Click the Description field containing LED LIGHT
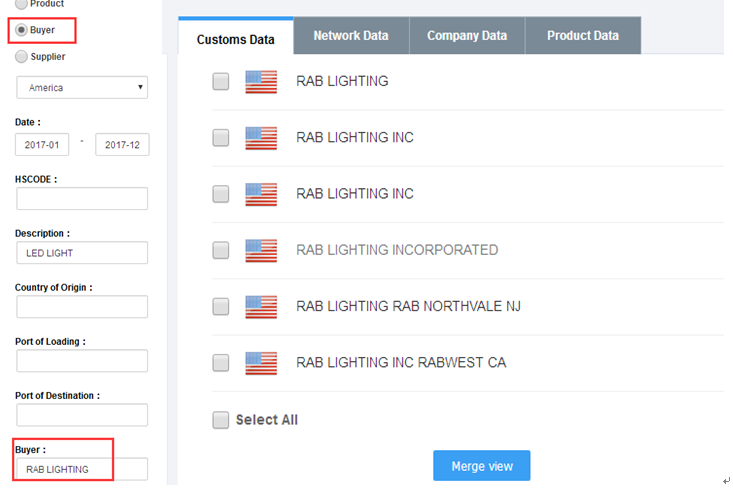The image size is (733, 493). coord(82,253)
